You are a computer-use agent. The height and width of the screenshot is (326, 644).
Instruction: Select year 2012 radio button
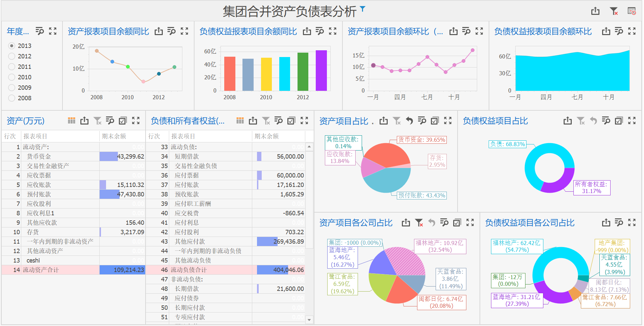tap(12, 56)
